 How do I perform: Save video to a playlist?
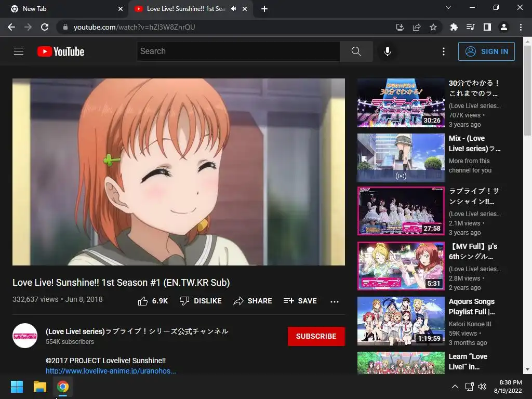pyautogui.click(x=300, y=301)
